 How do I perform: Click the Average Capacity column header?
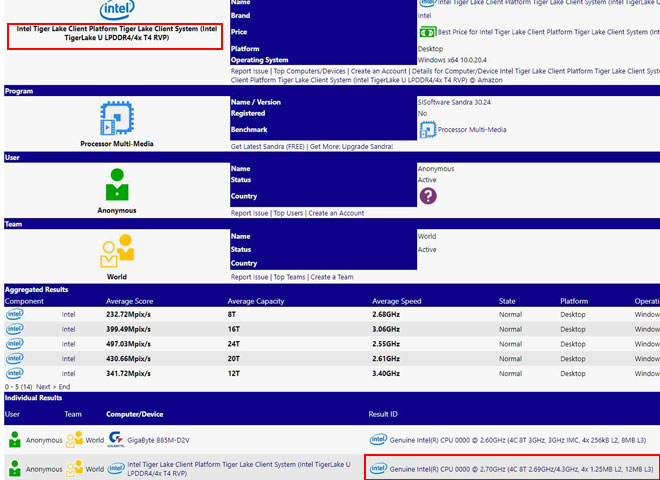256,301
